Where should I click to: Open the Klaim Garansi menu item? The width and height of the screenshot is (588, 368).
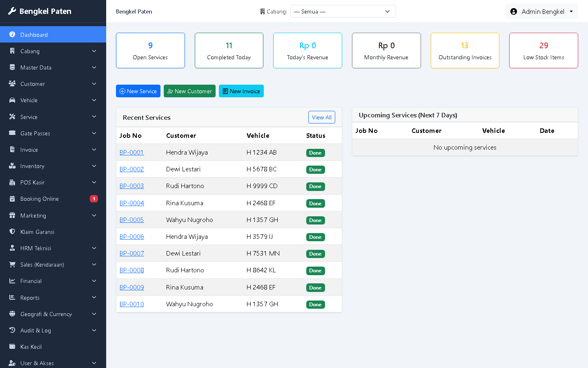click(53, 232)
